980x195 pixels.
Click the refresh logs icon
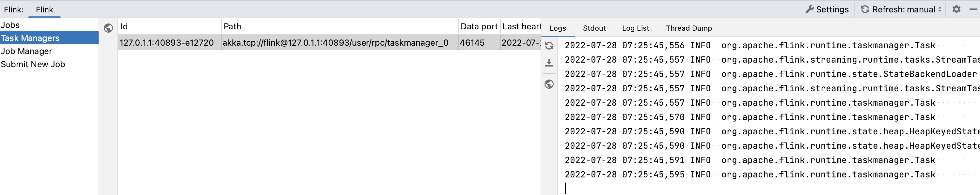(x=549, y=46)
